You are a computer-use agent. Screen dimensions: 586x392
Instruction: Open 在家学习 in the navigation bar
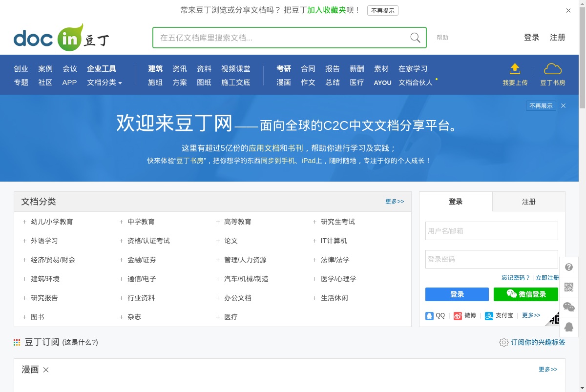tap(413, 69)
